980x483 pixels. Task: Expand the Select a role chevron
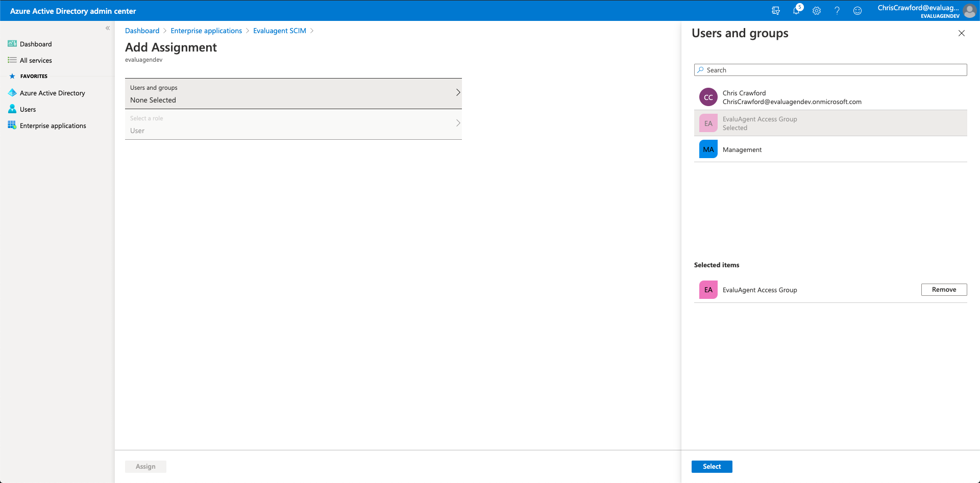pos(458,123)
